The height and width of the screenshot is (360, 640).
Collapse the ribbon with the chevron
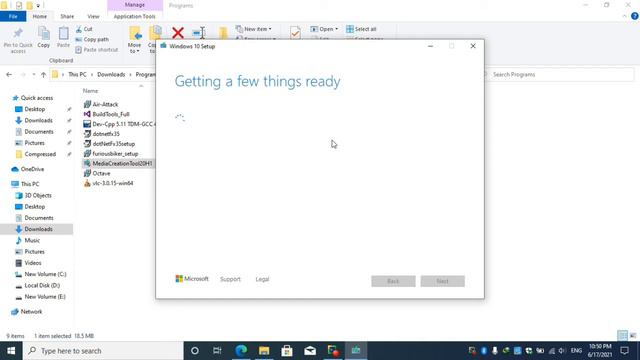[x=624, y=16]
